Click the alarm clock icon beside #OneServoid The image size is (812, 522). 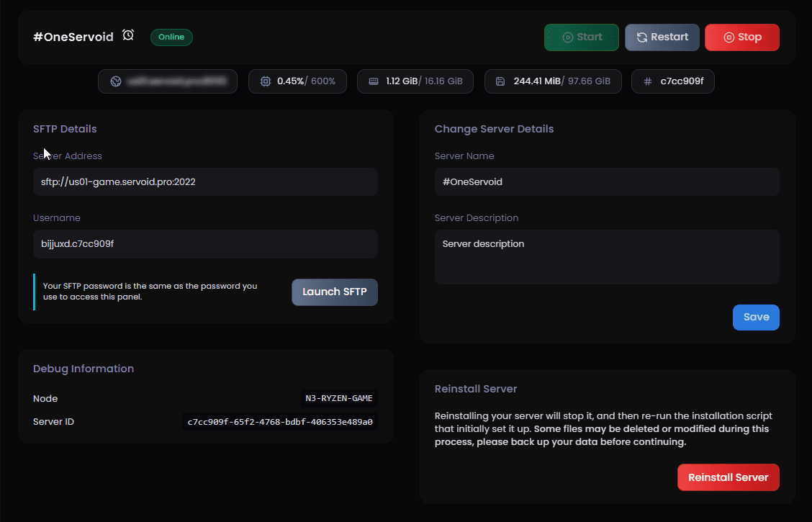[x=128, y=35]
